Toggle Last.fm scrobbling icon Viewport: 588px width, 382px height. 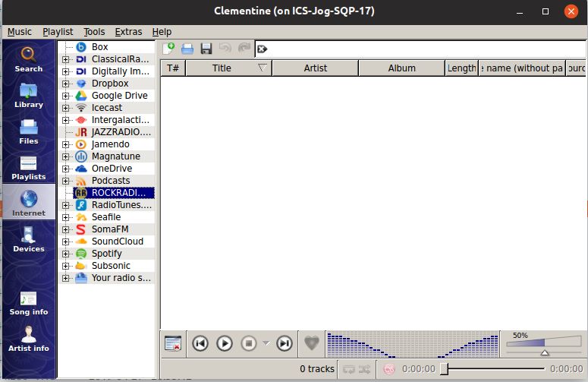coord(389,369)
